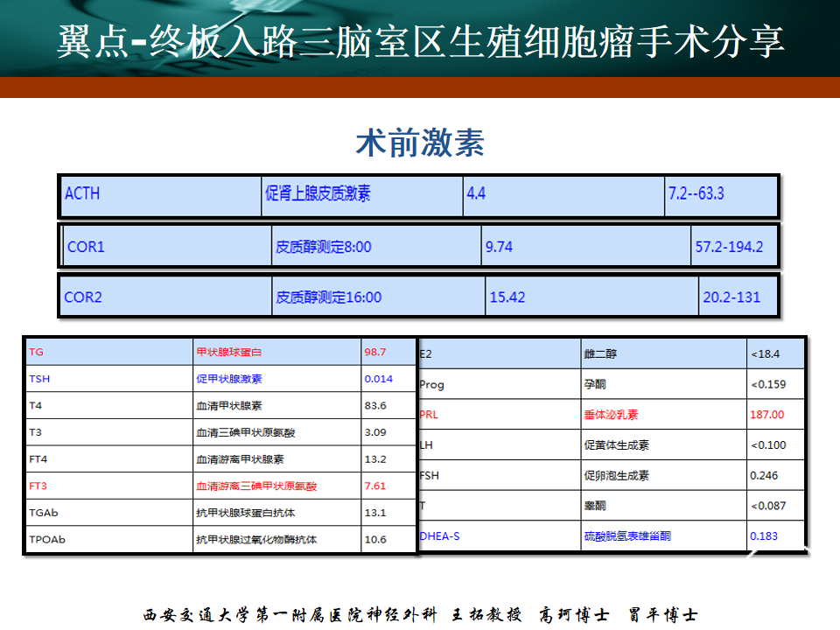Select the COR1 value 9.74
Viewport: 840px width, 630px height.
coord(499,247)
